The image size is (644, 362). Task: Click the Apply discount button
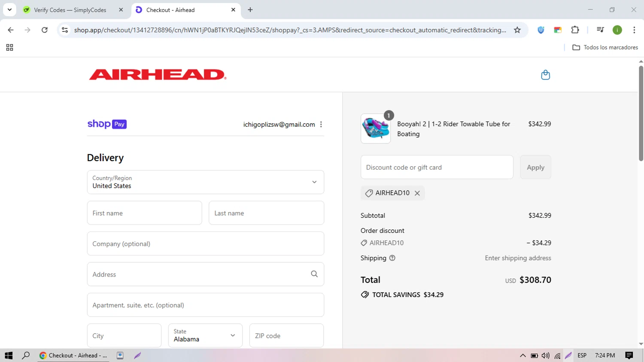coord(535,167)
